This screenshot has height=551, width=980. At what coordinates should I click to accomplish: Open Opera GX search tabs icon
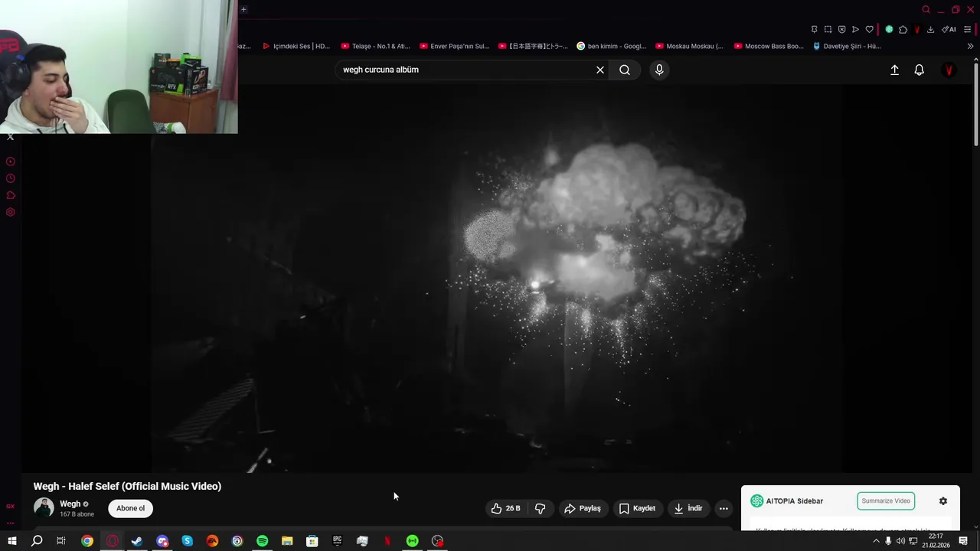click(x=926, y=9)
